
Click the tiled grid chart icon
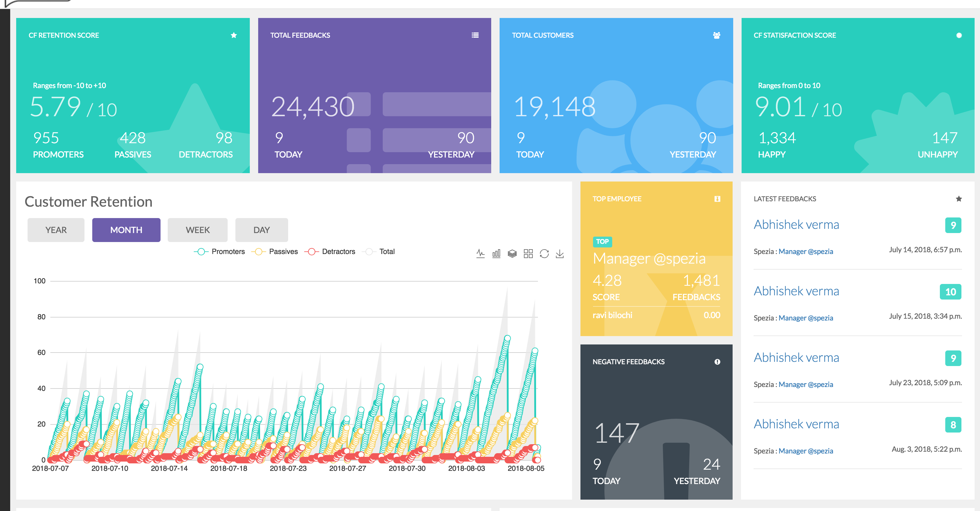(x=528, y=253)
